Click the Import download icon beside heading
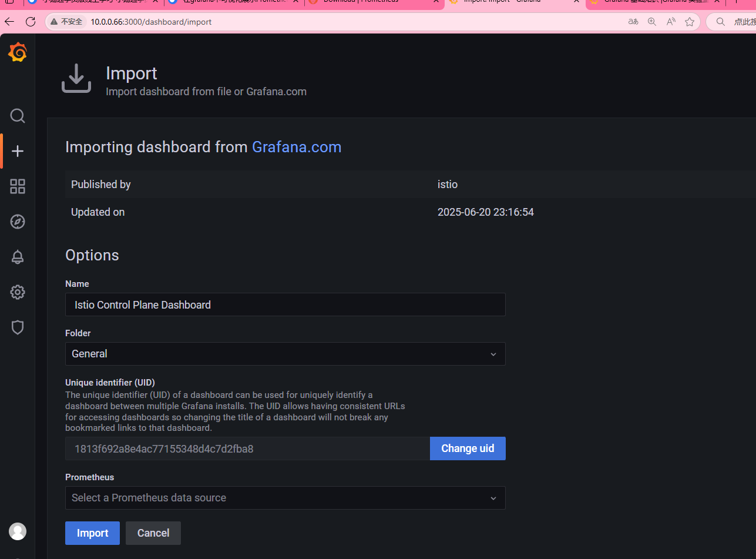This screenshot has height=559, width=756. (76, 78)
